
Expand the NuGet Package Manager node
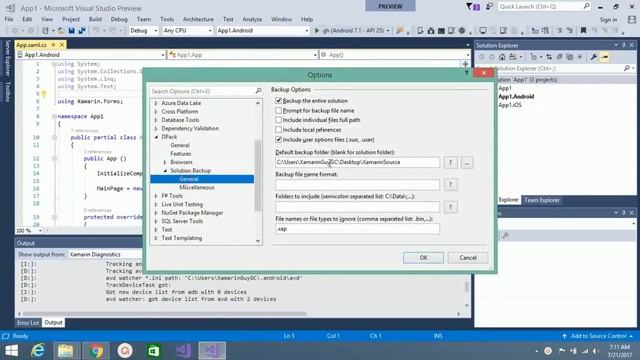click(156, 213)
